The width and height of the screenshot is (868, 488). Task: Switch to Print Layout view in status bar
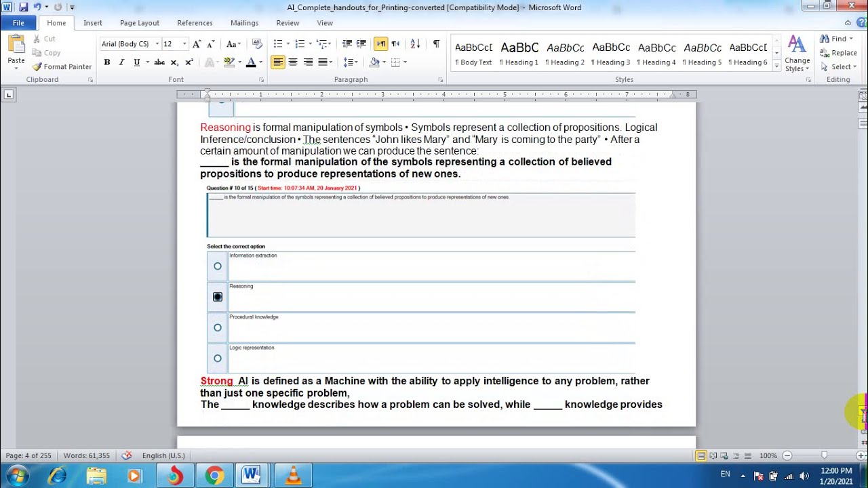701,455
